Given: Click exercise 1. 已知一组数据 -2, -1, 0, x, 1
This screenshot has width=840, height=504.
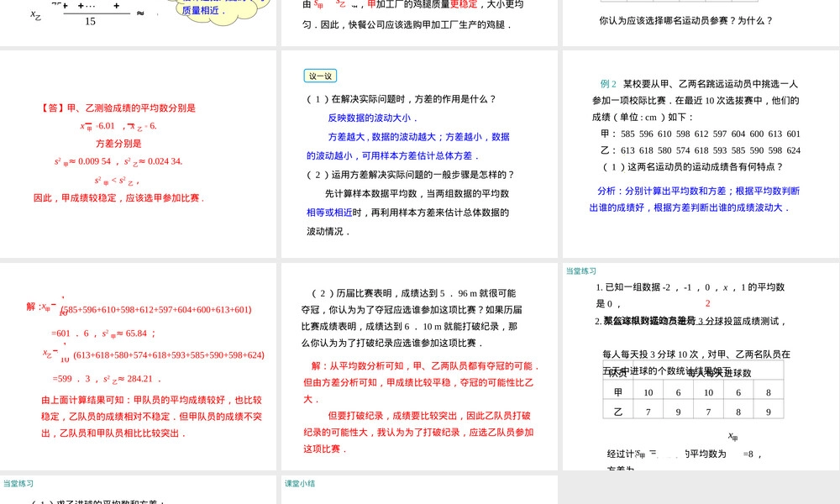Looking at the screenshot, I should [690, 287].
